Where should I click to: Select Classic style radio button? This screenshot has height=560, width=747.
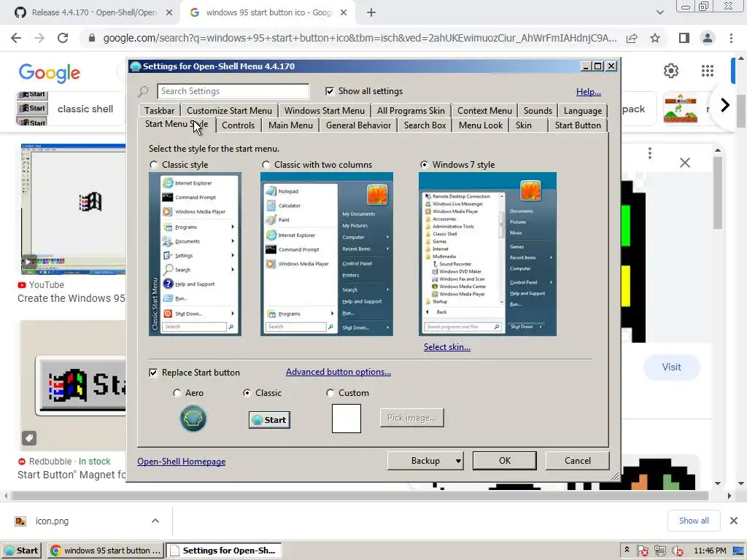(153, 165)
